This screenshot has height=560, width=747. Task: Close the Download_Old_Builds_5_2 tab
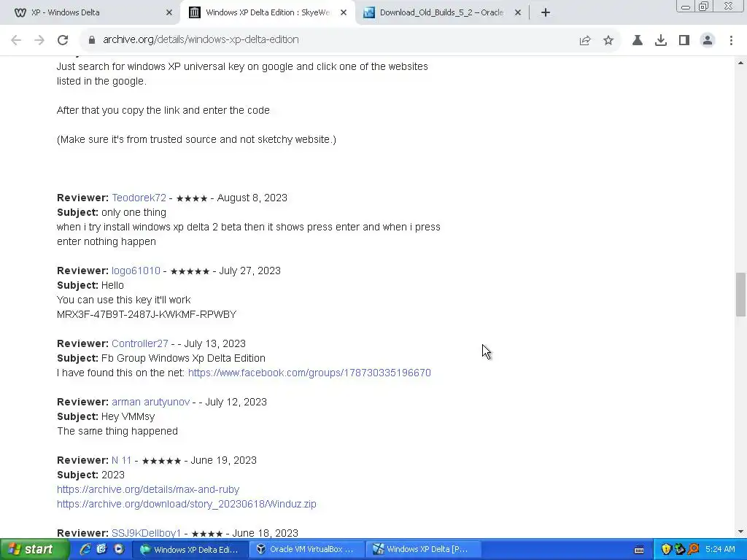coord(518,12)
